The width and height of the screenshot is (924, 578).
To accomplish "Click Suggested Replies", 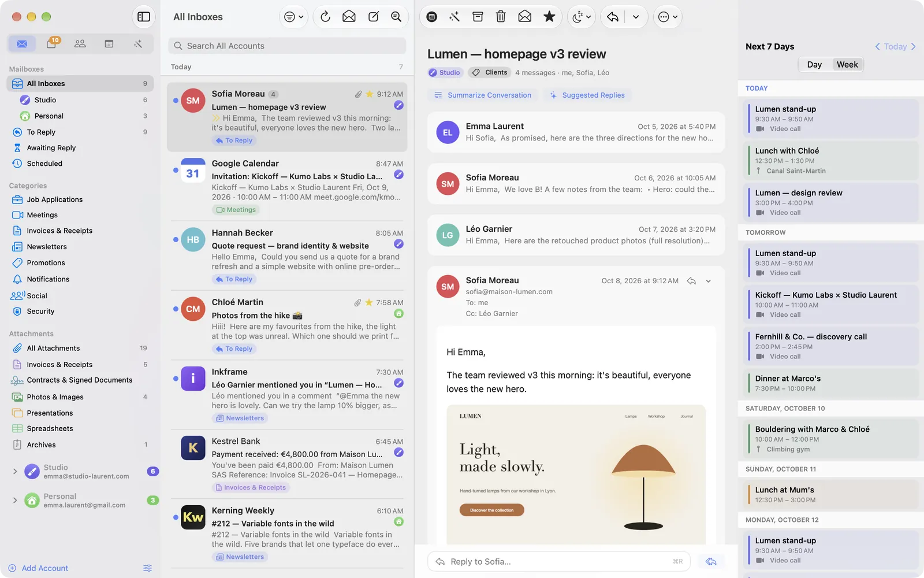I will 587,95.
